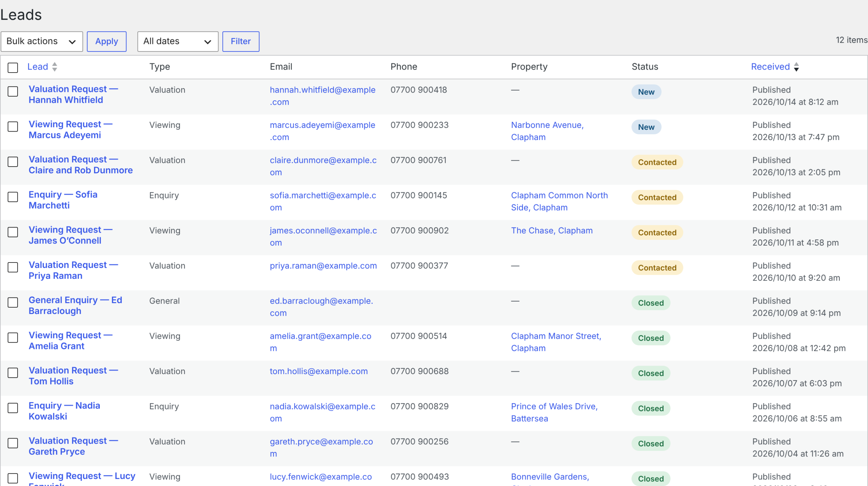This screenshot has height=486, width=868.
Task: Click the Property column header
Action: 529,67
